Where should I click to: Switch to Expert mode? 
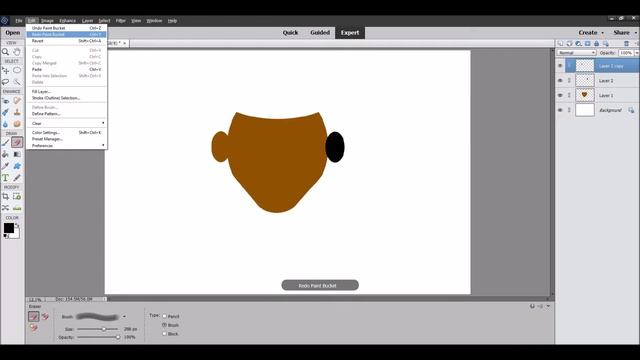(350, 33)
